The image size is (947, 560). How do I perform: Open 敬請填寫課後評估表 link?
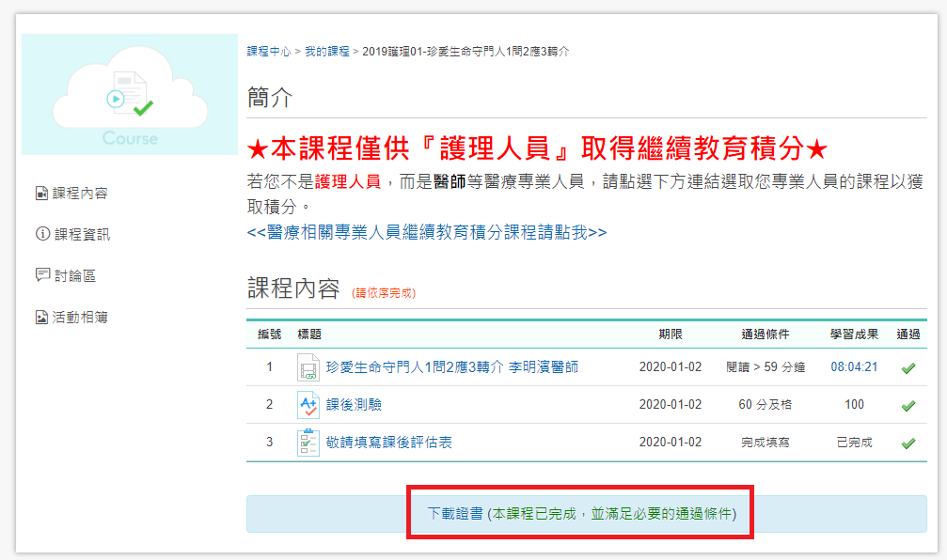coord(388,443)
